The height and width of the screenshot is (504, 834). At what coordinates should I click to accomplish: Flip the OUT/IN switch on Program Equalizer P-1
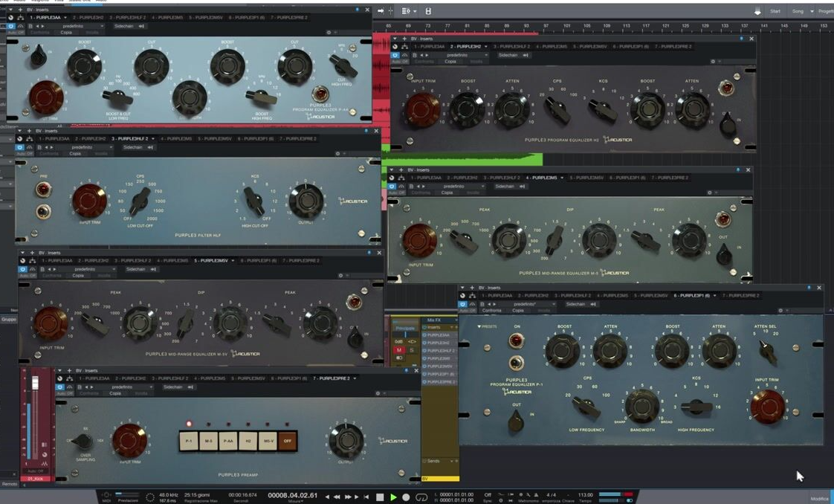pyautogui.click(x=515, y=422)
